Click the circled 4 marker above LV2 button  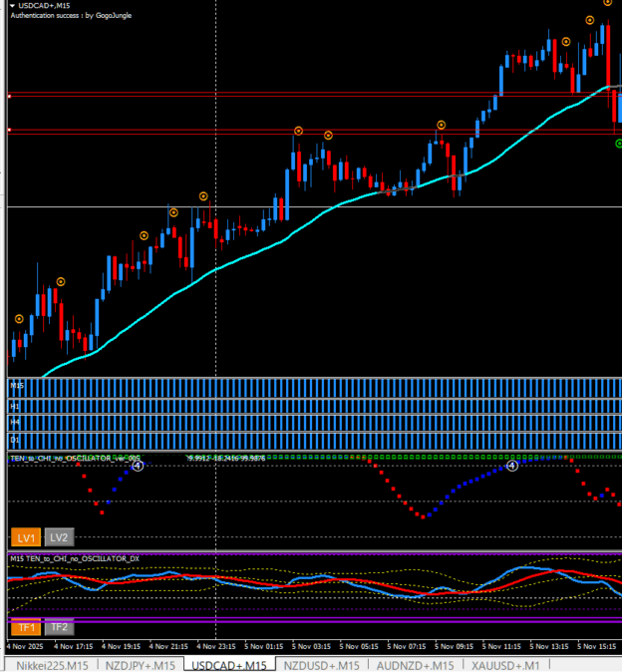139,466
